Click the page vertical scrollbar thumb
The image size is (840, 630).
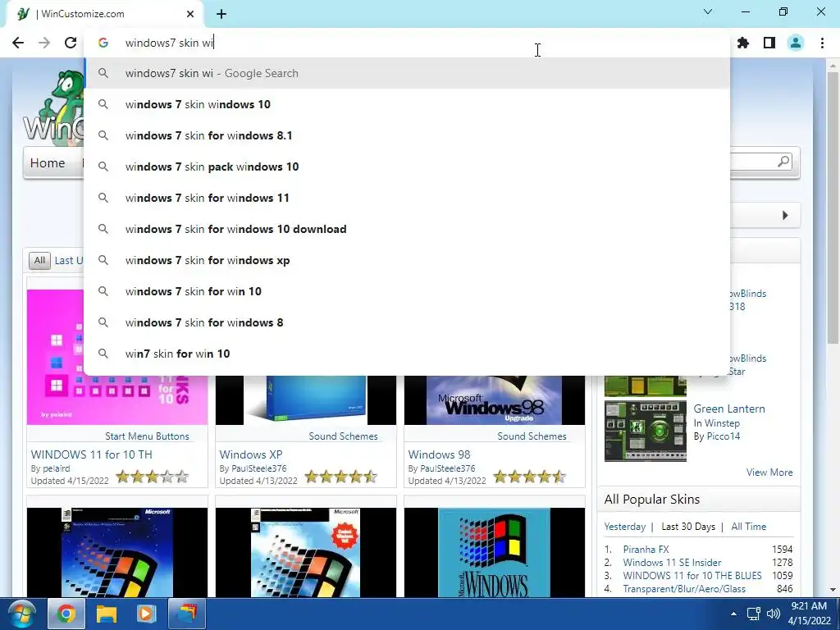click(833, 208)
